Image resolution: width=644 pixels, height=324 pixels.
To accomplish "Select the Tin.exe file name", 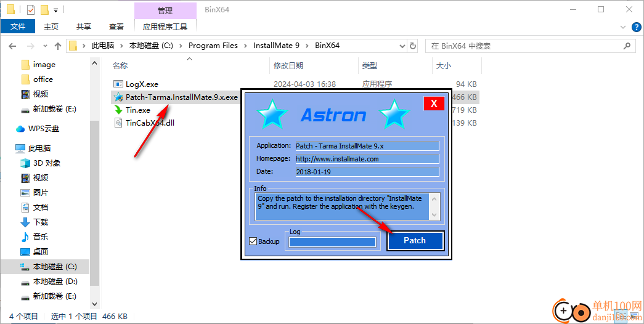I will [138, 110].
